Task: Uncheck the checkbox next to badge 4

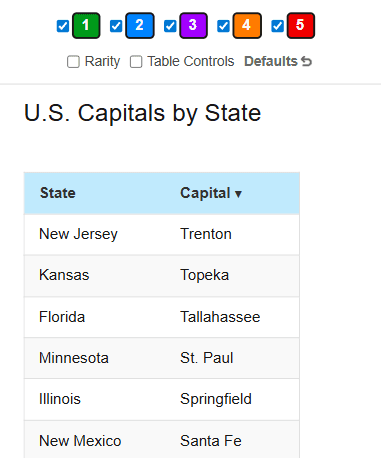Action: pos(223,26)
